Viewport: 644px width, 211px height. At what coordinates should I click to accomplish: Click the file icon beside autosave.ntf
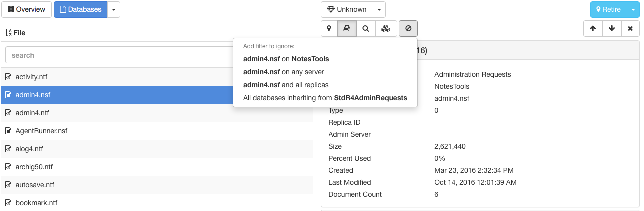pyautogui.click(x=8, y=185)
